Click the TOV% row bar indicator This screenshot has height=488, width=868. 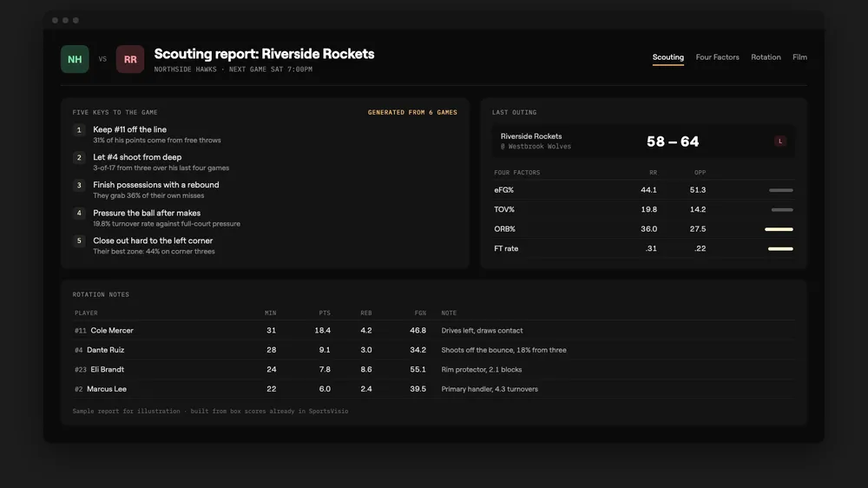coord(782,210)
